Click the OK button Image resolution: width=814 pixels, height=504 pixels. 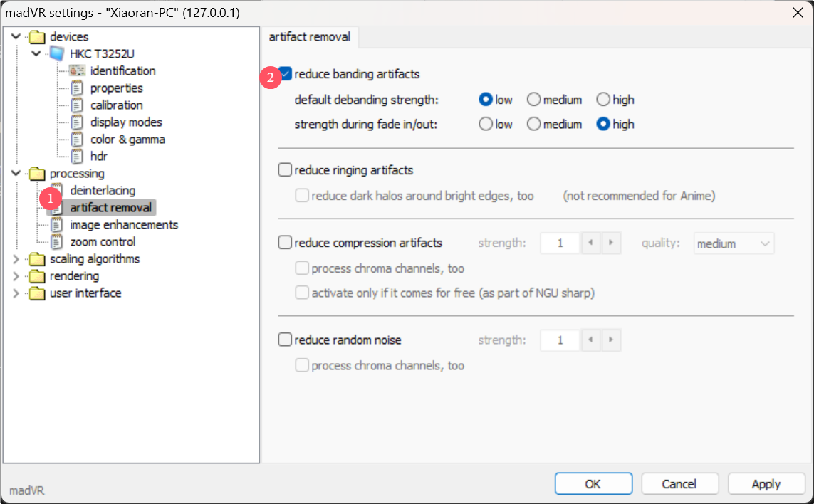[593, 484]
